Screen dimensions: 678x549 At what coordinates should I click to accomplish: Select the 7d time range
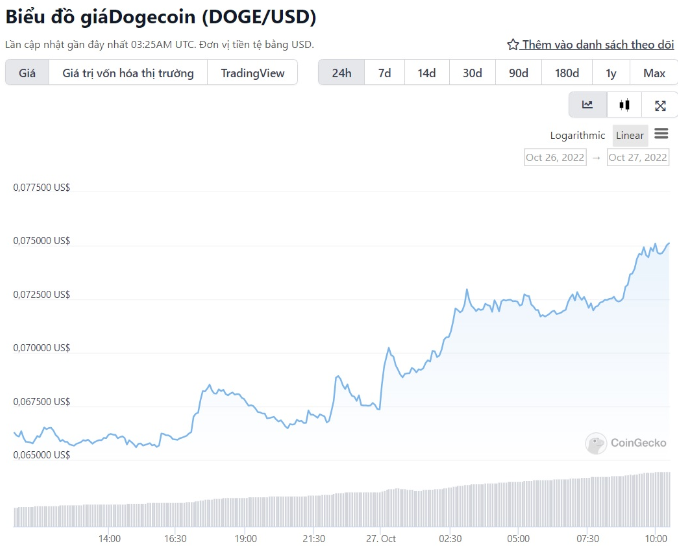pos(384,73)
